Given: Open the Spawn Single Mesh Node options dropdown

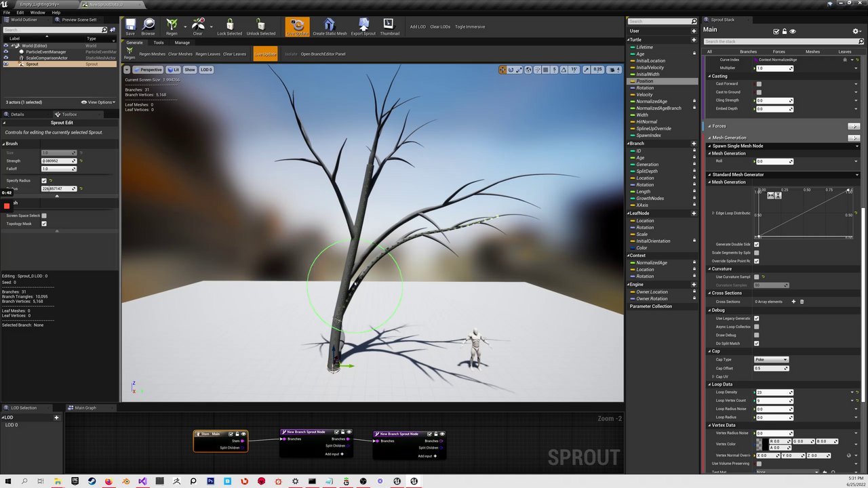Looking at the screenshot, I should coord(856,146).
